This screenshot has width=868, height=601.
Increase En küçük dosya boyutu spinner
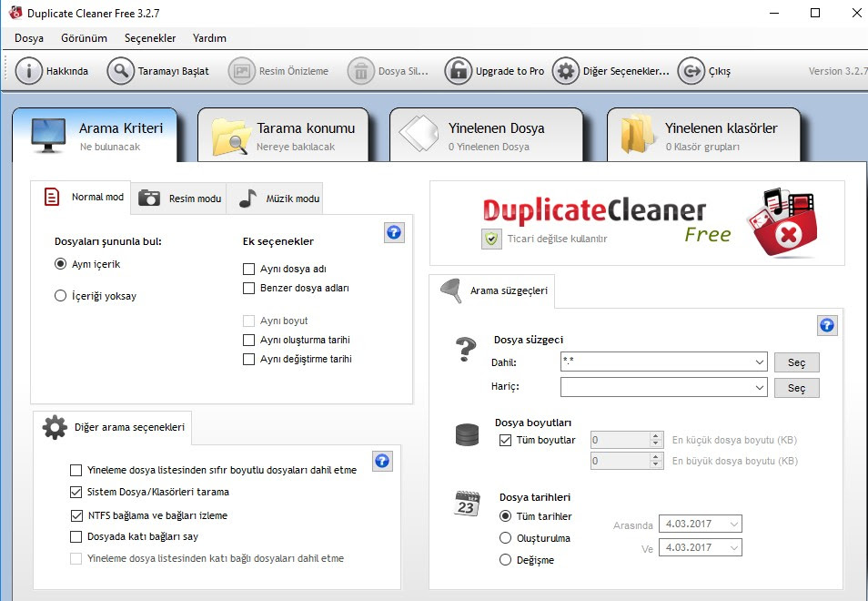pos(656,436)
